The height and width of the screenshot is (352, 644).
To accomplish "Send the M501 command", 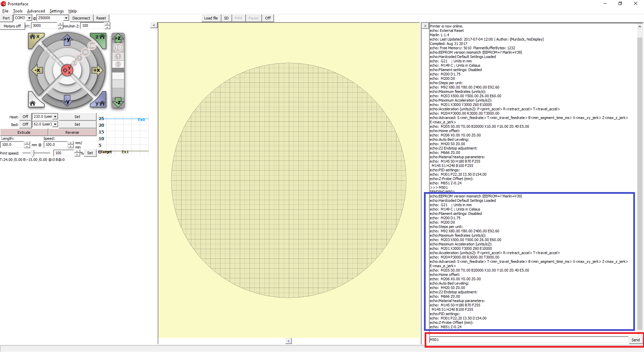I will point(636,340).
